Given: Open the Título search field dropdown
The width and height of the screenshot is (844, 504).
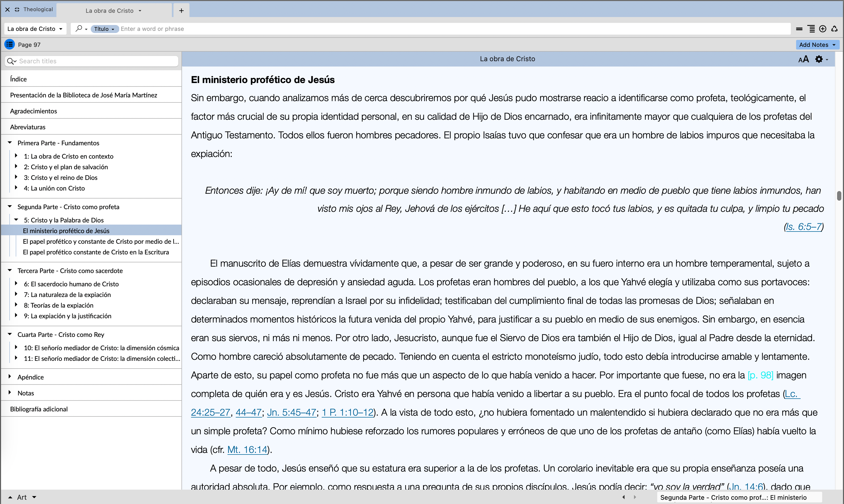Looking at the screenshot, I should 104,29.
